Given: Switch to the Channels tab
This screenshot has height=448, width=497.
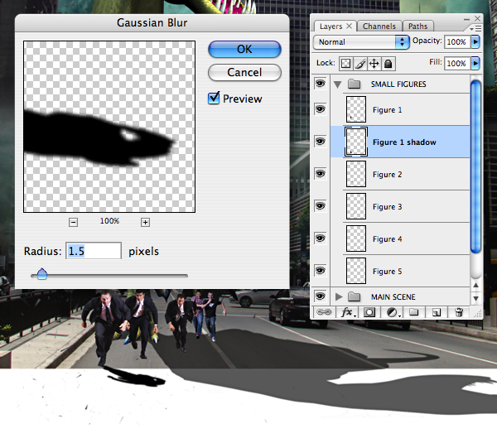Looking at the screenshot, I should pyautogui.click(x=379, y=26).
